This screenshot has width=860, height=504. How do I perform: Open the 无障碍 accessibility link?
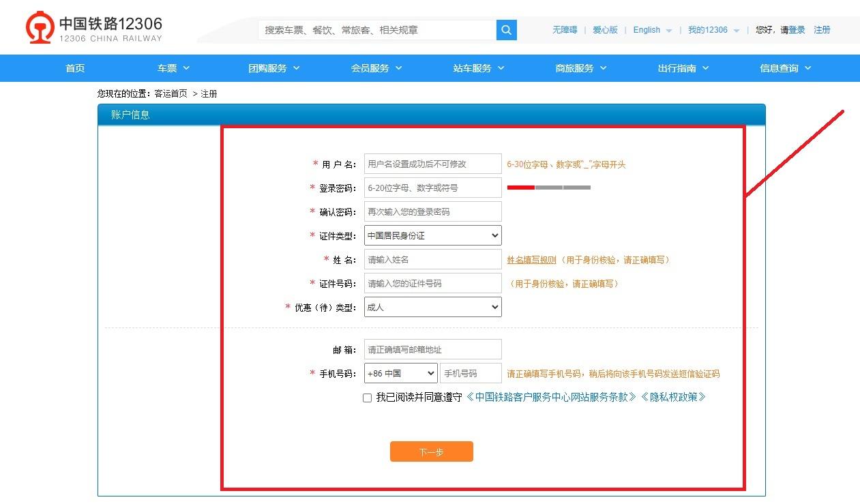[564, 30]
